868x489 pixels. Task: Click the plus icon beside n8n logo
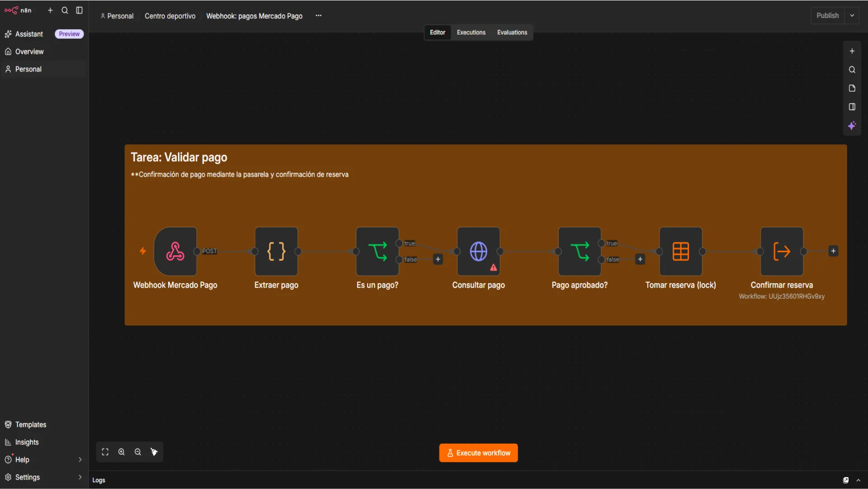coord(50,10)
